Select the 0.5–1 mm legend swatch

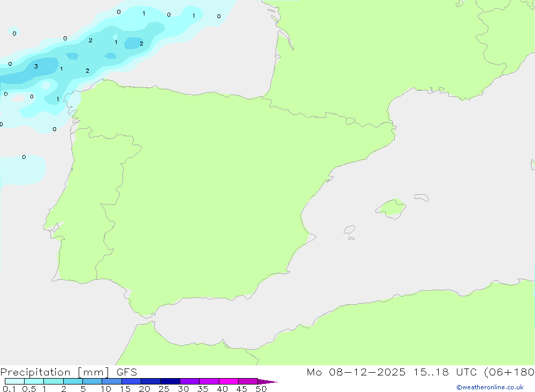pos(34,381)
